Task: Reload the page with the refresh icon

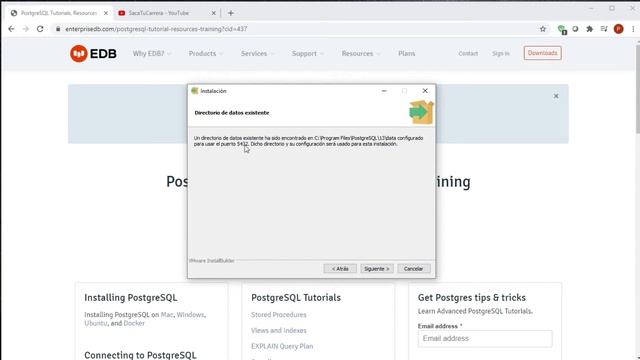Action: click(40, 29)
